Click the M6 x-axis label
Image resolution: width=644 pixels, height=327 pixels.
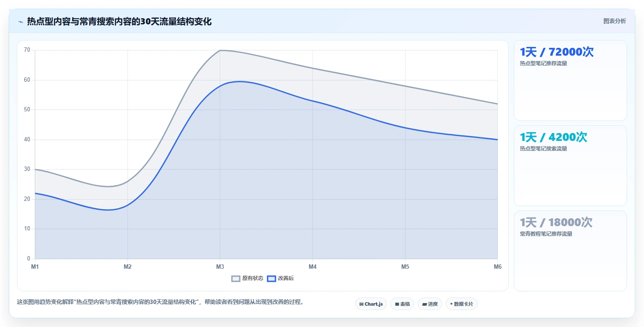point(497,267)
